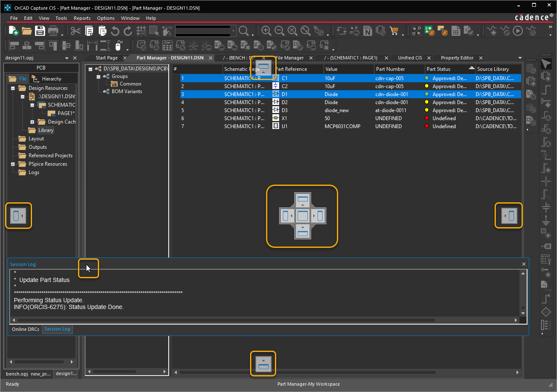The image size is (557, 392).
Task: Click the run simulation play icon
Action: tap(518, 31)
